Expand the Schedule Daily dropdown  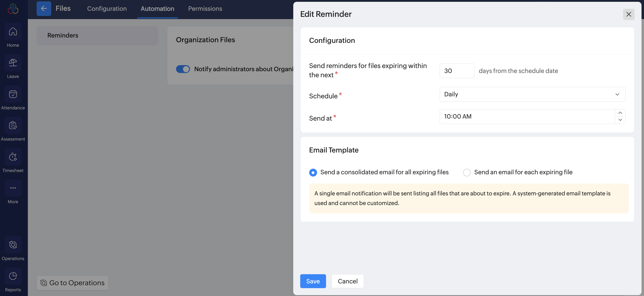(532, 94)
